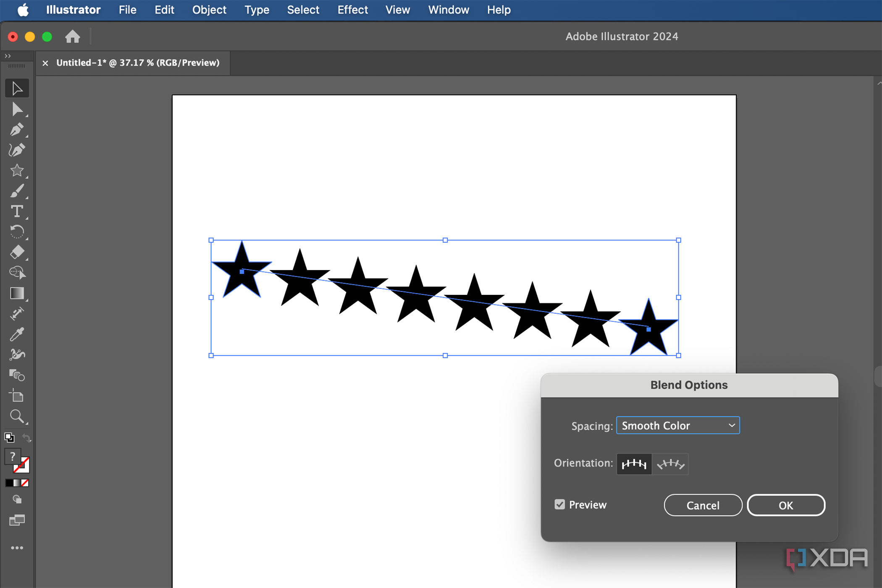The width and height of the screenshot is (882, 588).
Task: Select the Direct Selection tool
Action: (x=17, y=109)
